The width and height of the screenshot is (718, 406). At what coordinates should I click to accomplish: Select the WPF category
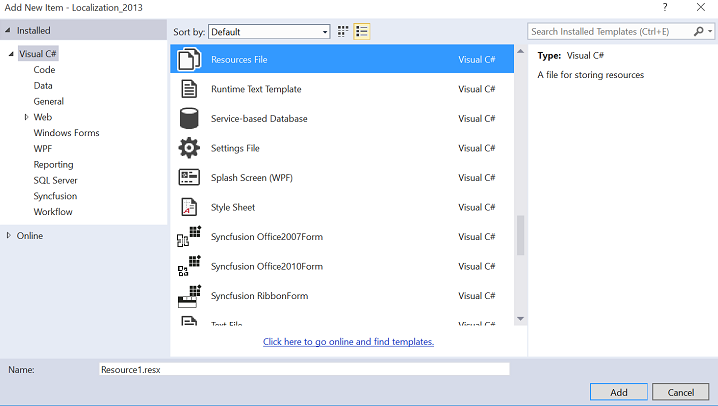[43, 148]
